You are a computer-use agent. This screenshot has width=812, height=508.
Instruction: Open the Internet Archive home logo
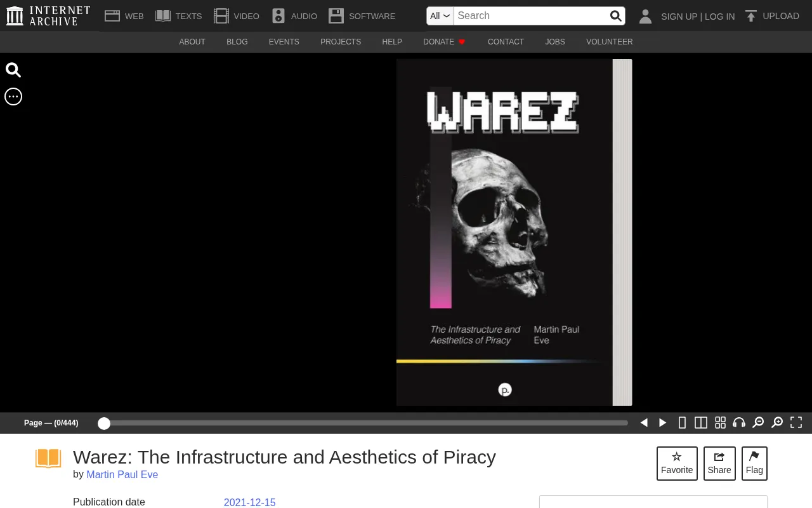click(x=48, y=16)
